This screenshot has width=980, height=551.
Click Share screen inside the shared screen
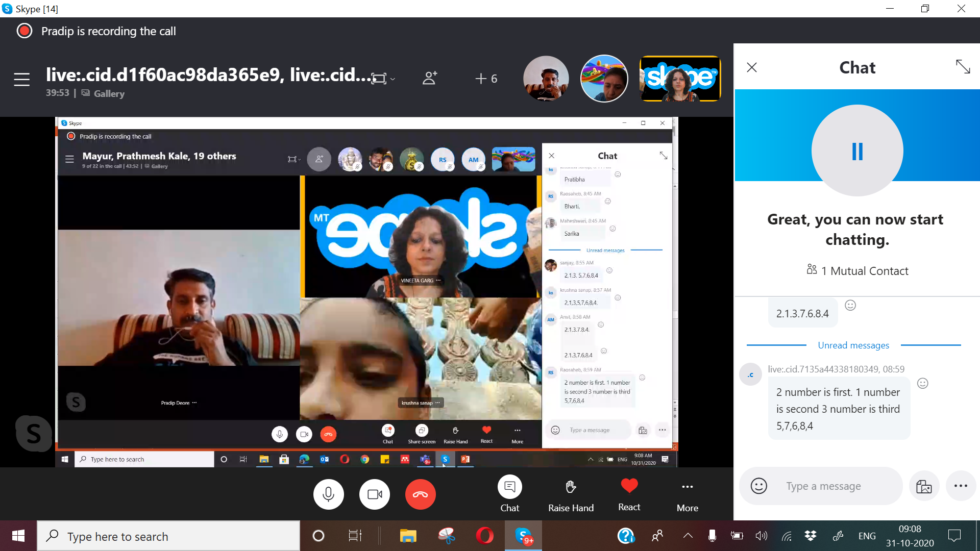point(422,434)
